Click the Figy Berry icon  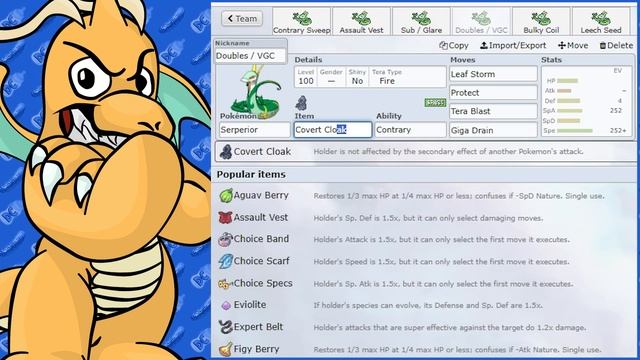(226, 349)
